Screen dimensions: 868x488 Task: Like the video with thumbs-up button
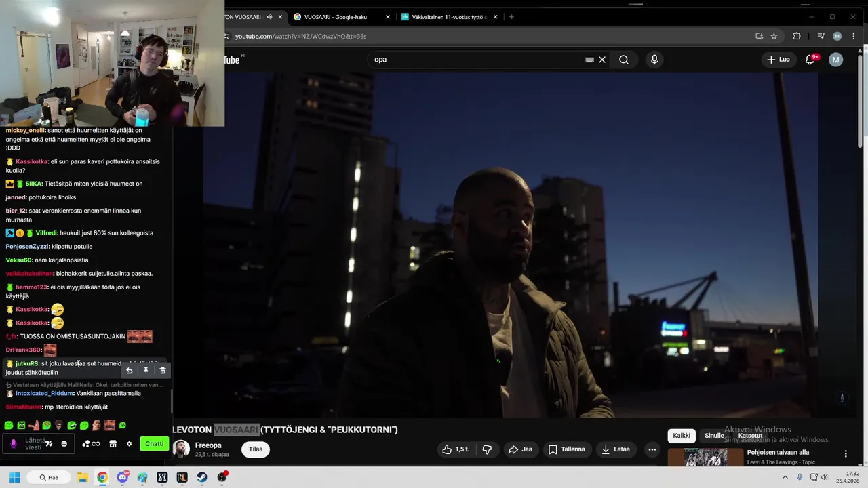tap(456, 449)
